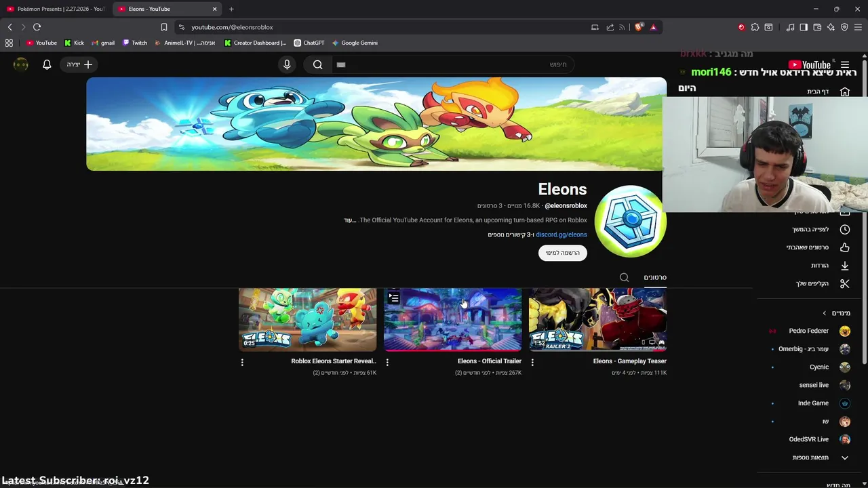This screenshot has height=488, width=868.
Task: Open the Leo AI sparkle icon
Action: 831,27
